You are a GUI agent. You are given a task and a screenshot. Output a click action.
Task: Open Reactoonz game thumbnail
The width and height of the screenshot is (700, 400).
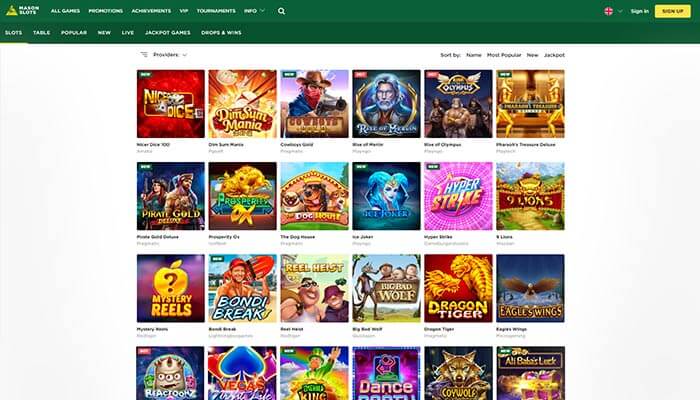[171, 373]
